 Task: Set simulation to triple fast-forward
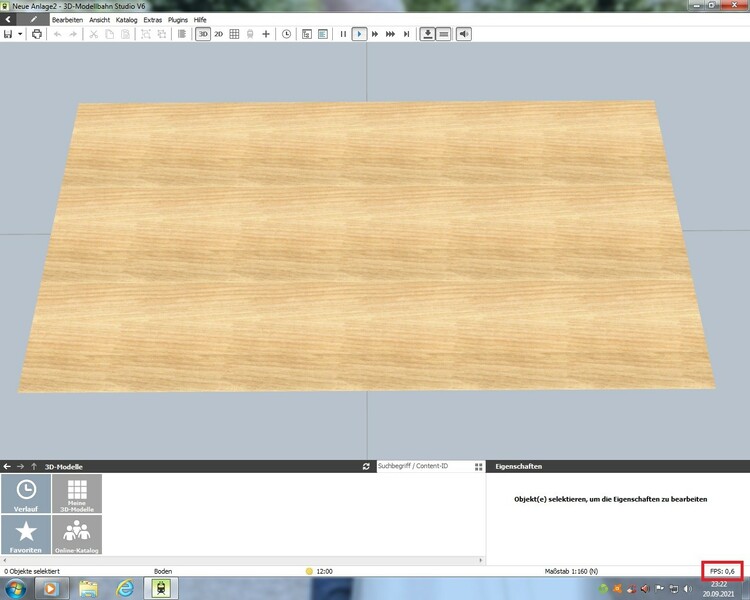390,34
